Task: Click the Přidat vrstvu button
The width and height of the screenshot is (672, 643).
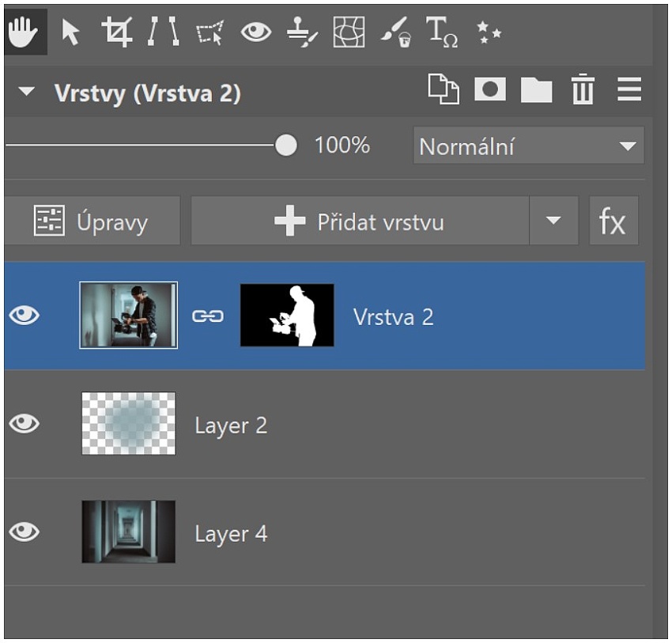Action: pyautogui.click(x=360, y=221)
